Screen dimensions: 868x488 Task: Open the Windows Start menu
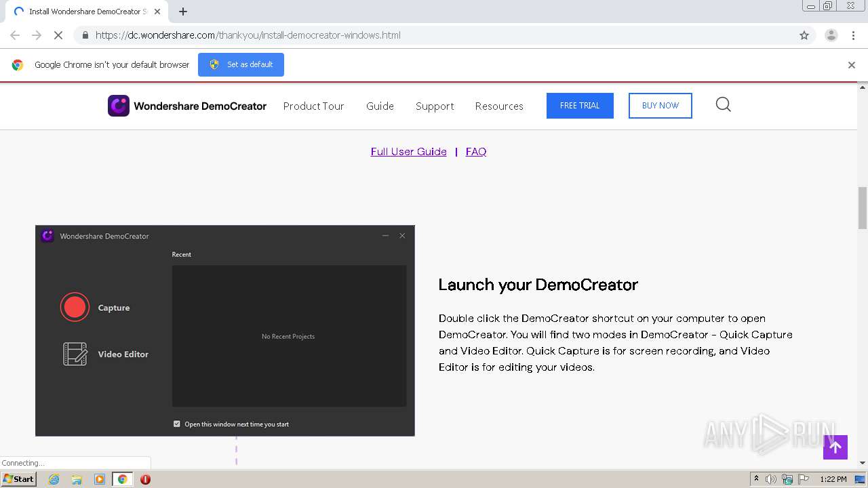pos(19,479)
